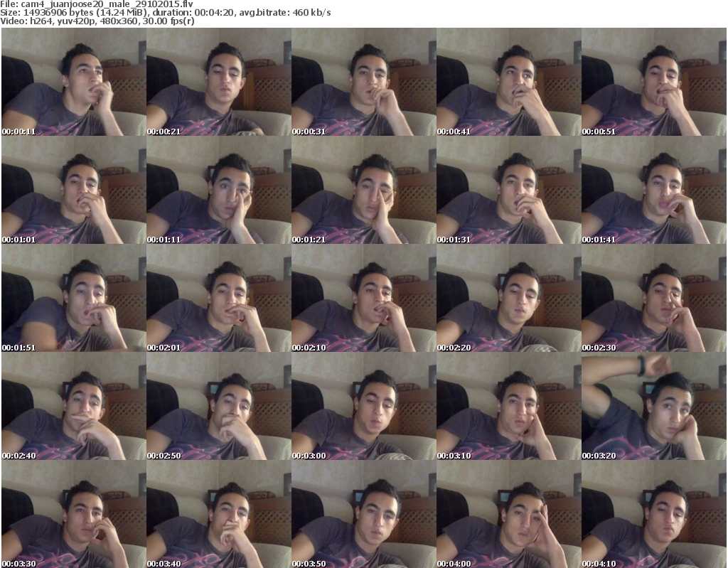Open the frame at 00:01:41
This screenshot has height=568, width=728.
[x=654, y=190]
